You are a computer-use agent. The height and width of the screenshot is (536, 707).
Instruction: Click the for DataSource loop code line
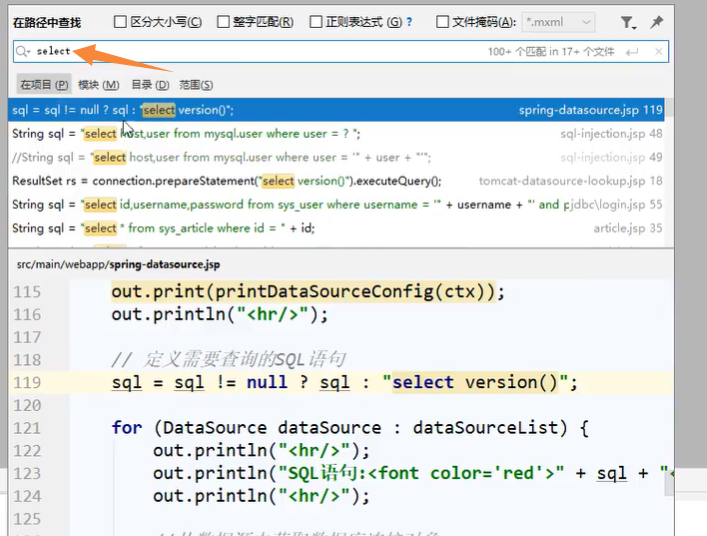[x=350, y=428]
